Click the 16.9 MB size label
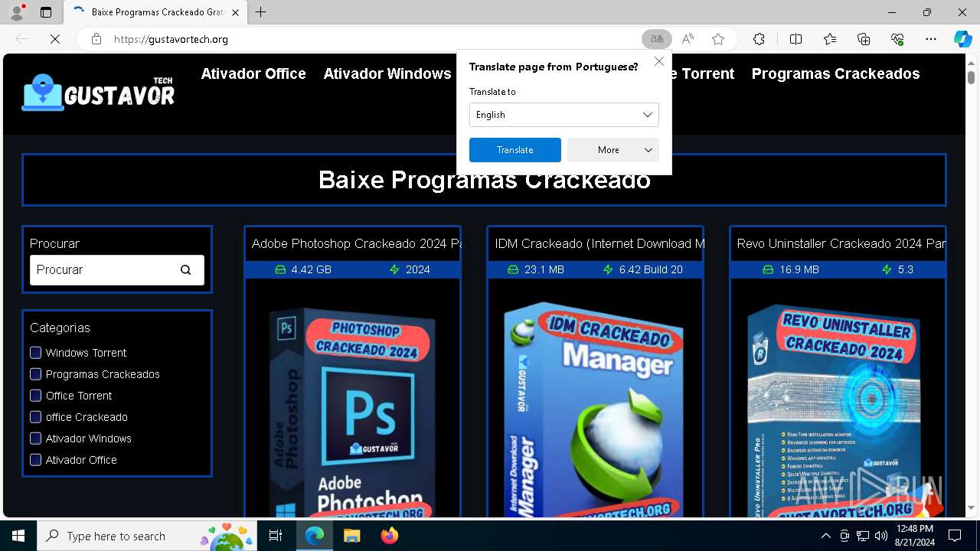 [799, 269]
